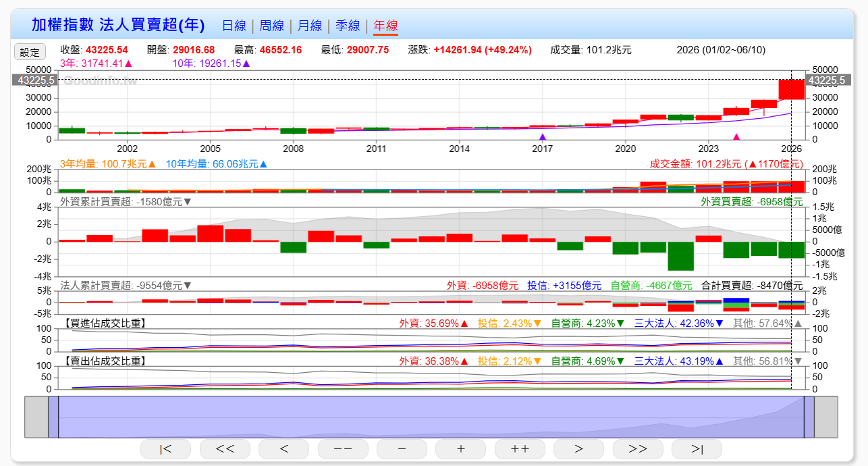This screenshot has height=466, width=868.
Task: Click the 成交金額 101.2兆元 label
Action: (x=726, y=163)
